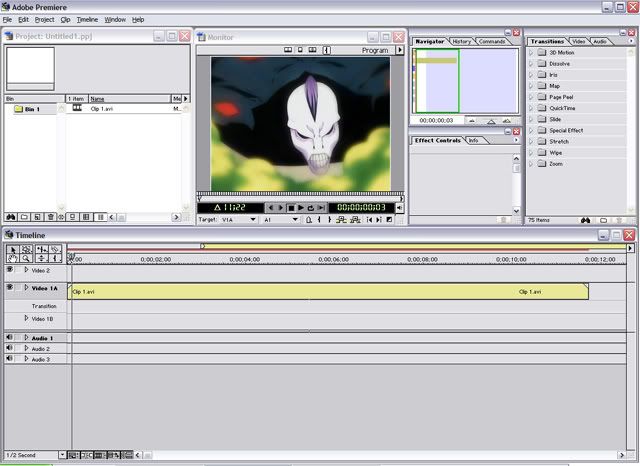Image resolution: width=640 pixels, height=466 pixels.
Task: Click Find binoculars in Transitions palette
Action: point(585,220)
